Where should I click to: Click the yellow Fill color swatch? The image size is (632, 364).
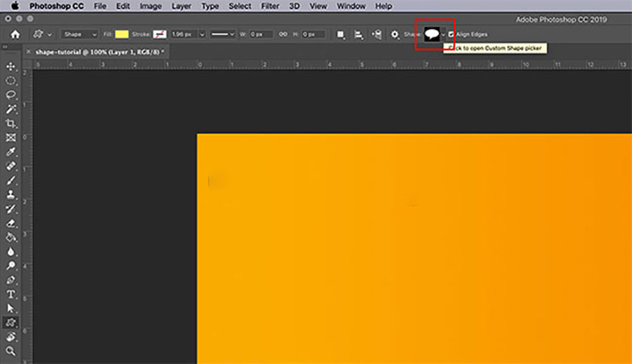coord(121,34)
